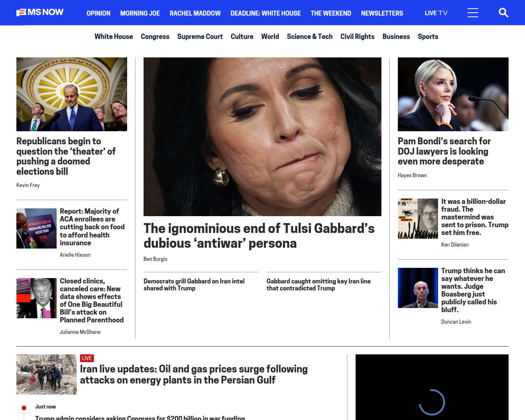Read the $200 billion war funding update
The height and width of the screenshot is (420, 525).
coord(140,418)
